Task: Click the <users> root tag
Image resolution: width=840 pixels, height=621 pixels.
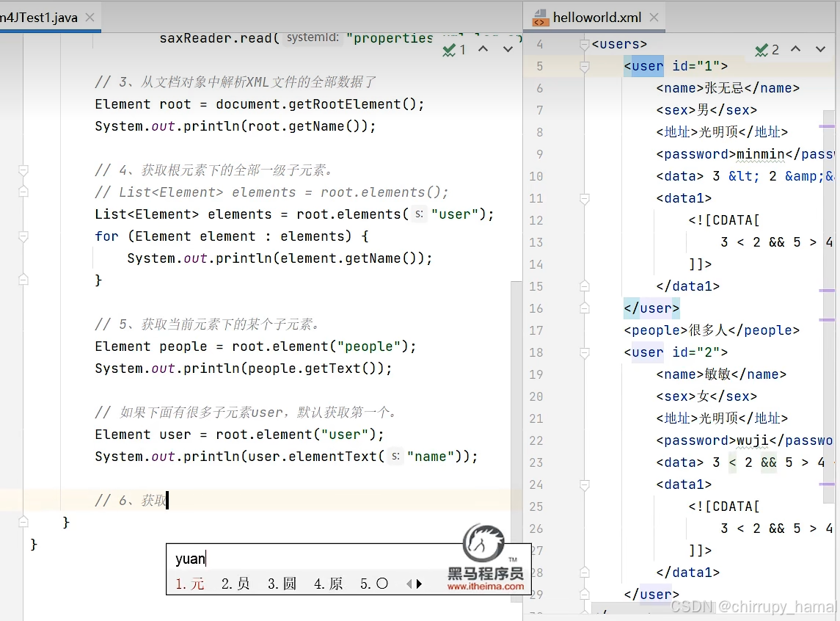Action: [x=619, y=44]
